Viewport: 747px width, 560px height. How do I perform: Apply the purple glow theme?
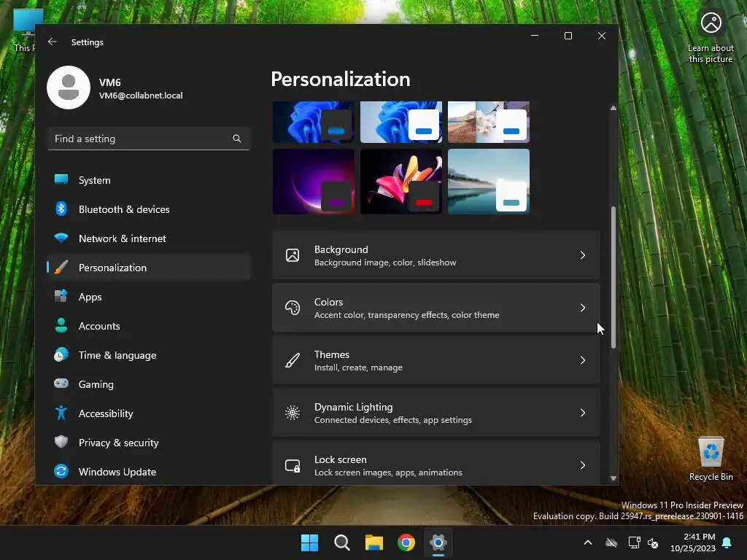coord(314,182)
